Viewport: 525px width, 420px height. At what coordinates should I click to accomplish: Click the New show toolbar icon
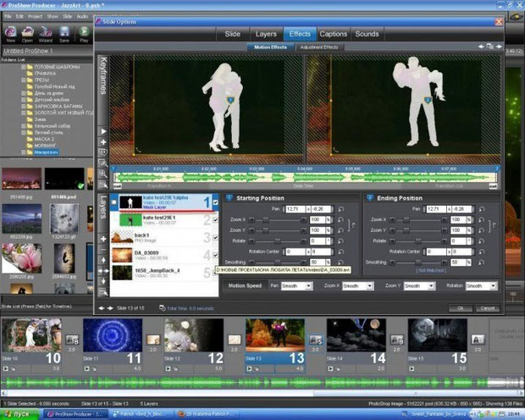(11, 34)
